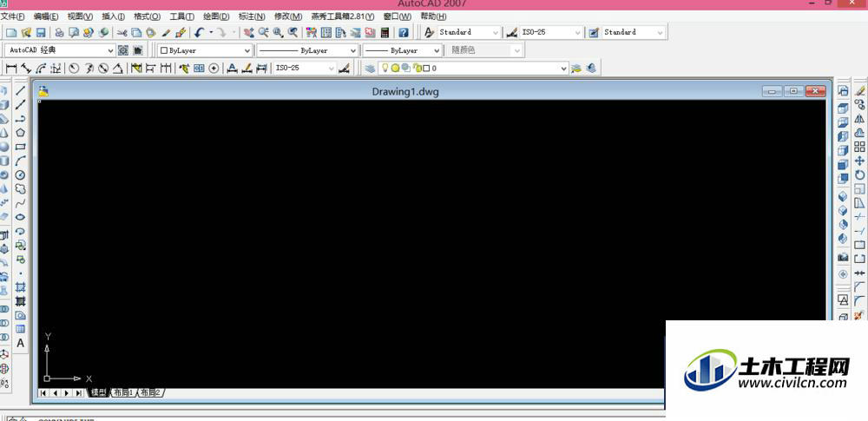Select the Polygon draw tool
This screenshot has height=421, width=868.
click(21, 133)
